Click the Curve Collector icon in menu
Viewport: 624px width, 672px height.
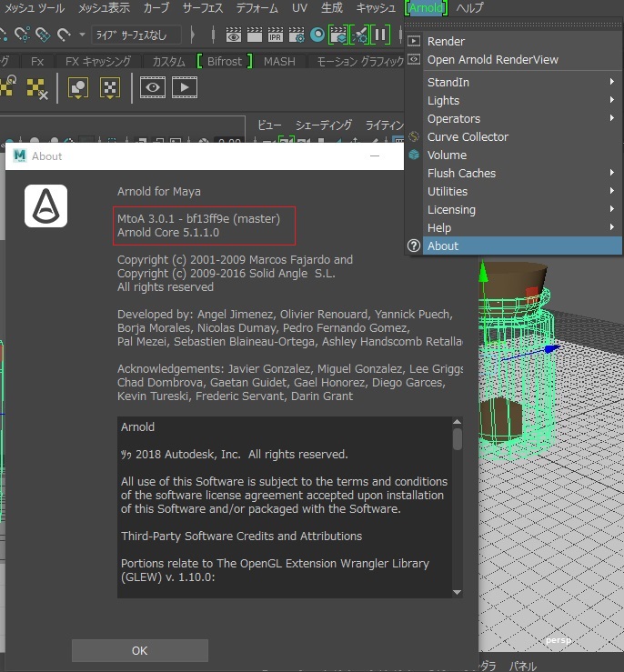(414, 136)
